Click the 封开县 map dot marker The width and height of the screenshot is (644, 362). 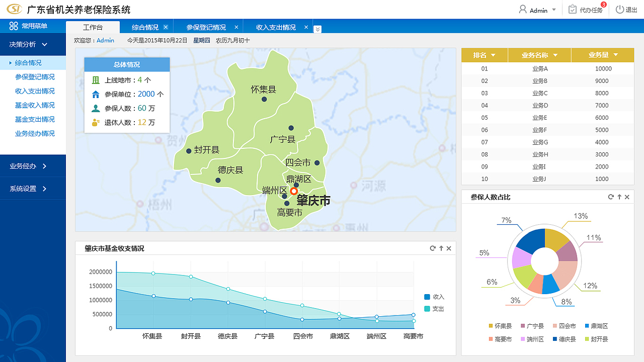[189, 151]
